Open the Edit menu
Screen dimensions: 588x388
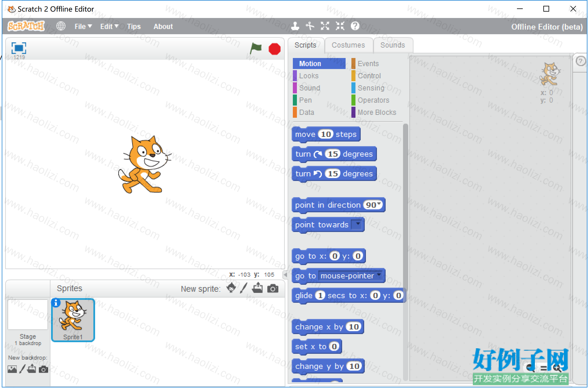(x=109, y=26)
